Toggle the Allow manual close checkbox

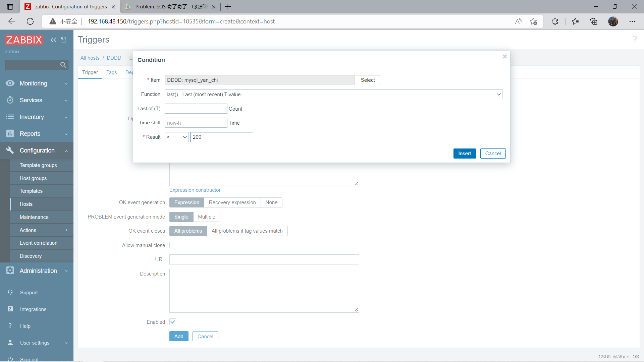(173, 245)
